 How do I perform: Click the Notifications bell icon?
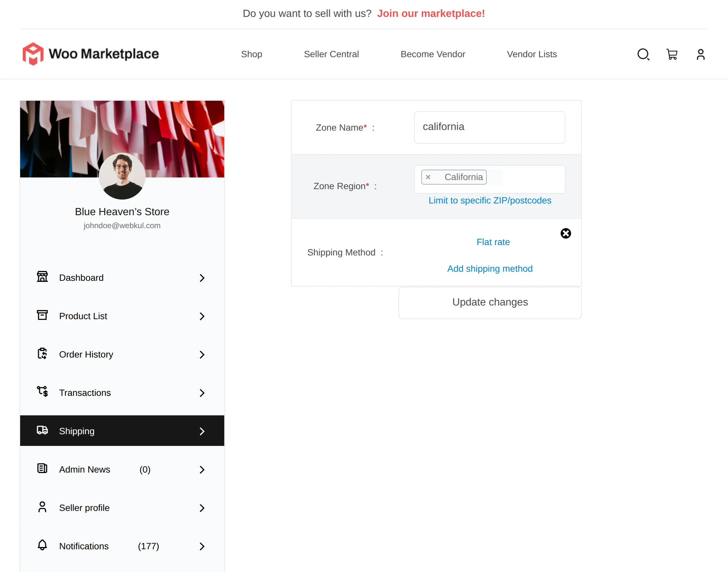tap(42, 545)
